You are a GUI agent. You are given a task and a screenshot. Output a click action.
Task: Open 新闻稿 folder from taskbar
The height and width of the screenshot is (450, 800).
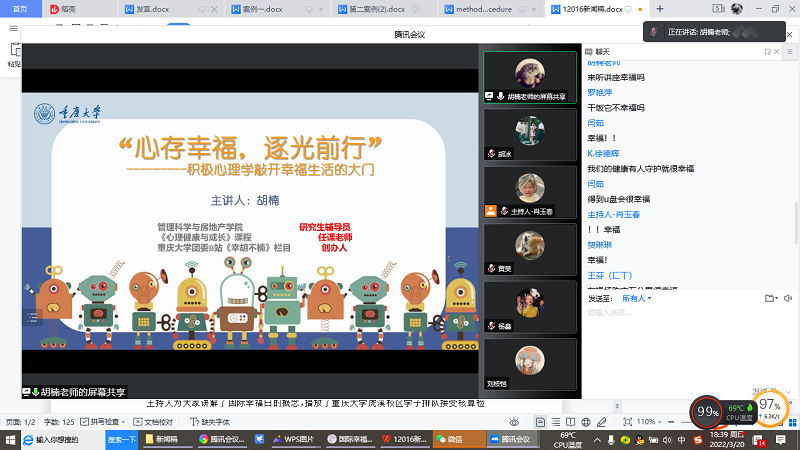pyautogui.click(x=166, y=439)
